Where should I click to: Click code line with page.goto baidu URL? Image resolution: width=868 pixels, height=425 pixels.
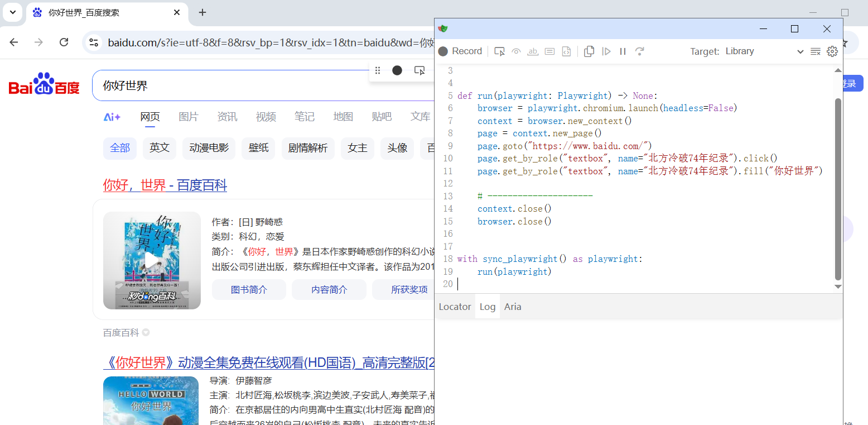pyautogui.click(x=565, y=146)
